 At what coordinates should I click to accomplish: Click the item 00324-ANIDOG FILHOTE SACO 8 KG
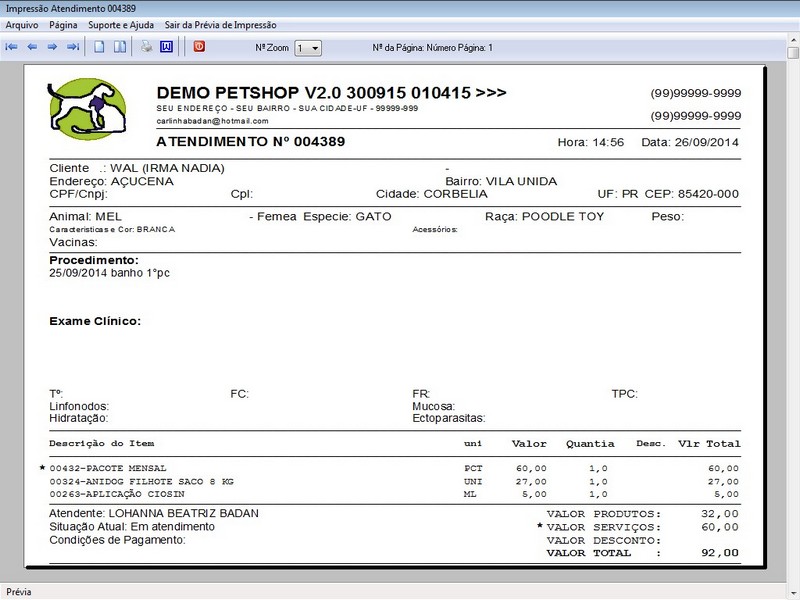141,481
